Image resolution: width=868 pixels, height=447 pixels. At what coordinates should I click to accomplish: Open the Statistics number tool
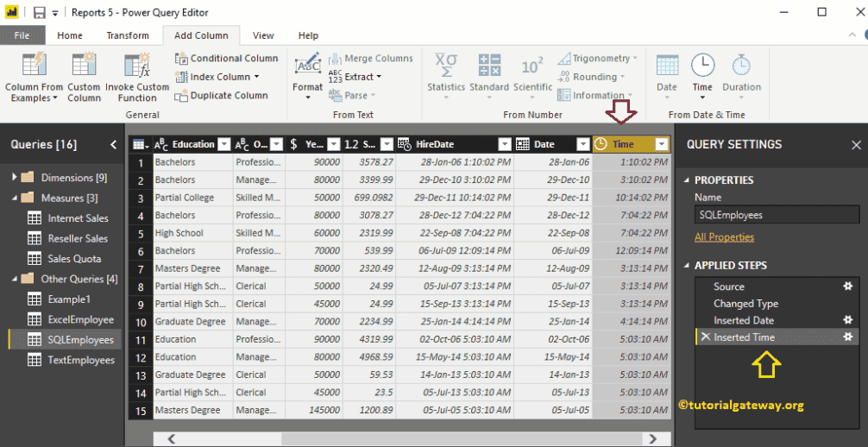[x=445, y=66]
